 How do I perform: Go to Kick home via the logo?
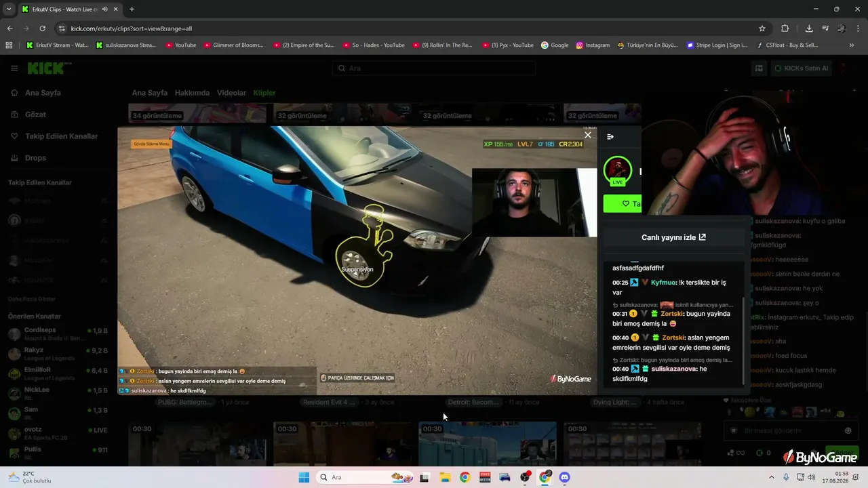[50, 68]
